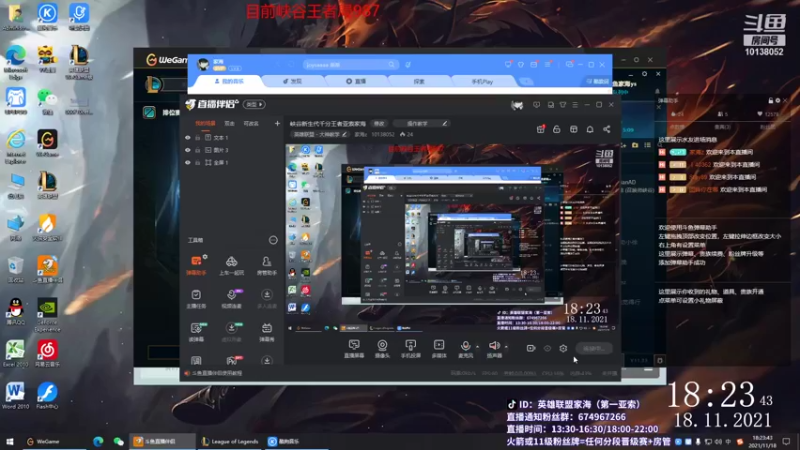The height and width of the screenshot is (450, 800).
Task: Open the 主播任务 tool icon
Action: click(x=196, y=298)
